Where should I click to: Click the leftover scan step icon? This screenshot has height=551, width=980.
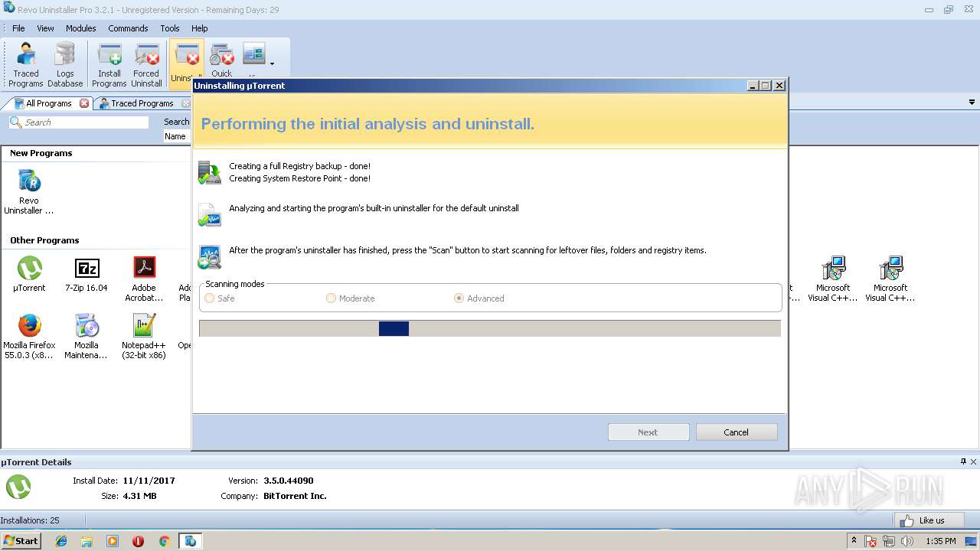(209, 257)
